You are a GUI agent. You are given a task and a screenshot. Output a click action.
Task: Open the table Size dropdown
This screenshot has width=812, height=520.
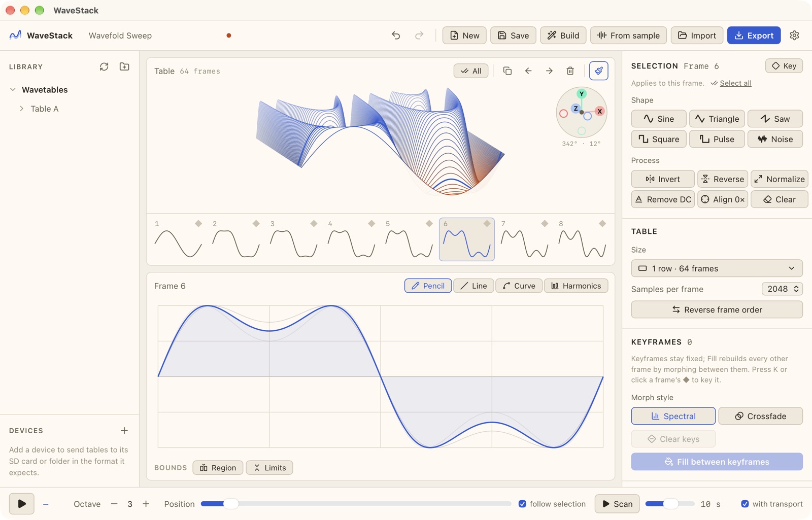pyautogui.click(x=717, y=268)
